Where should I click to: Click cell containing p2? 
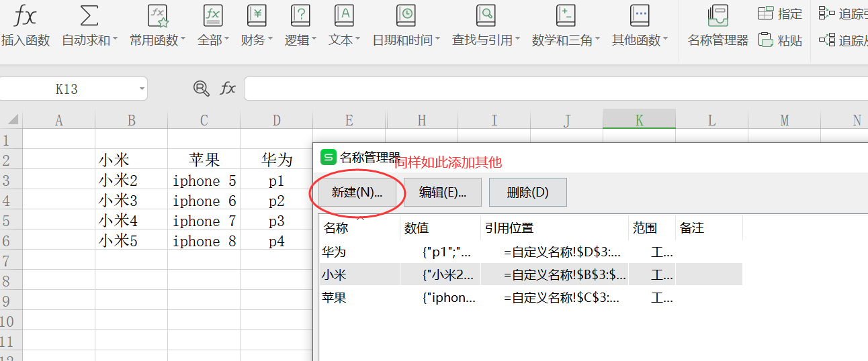(277, 201)
